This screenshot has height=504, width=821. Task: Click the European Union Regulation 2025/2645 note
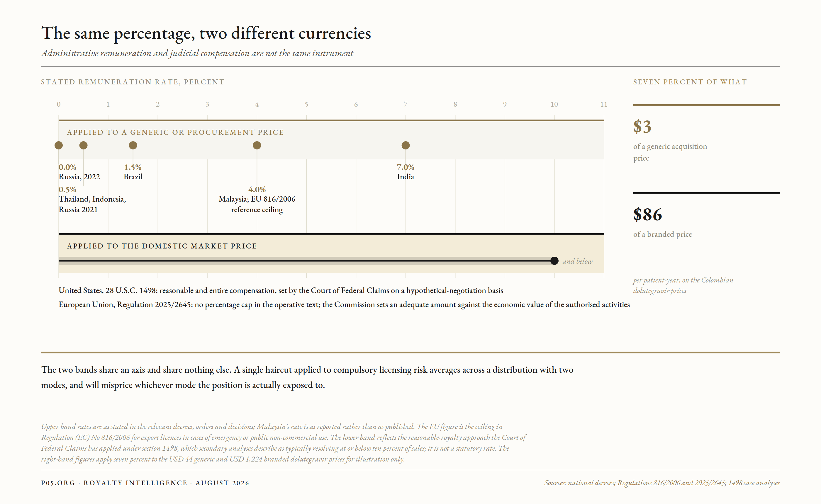[344, 304]
